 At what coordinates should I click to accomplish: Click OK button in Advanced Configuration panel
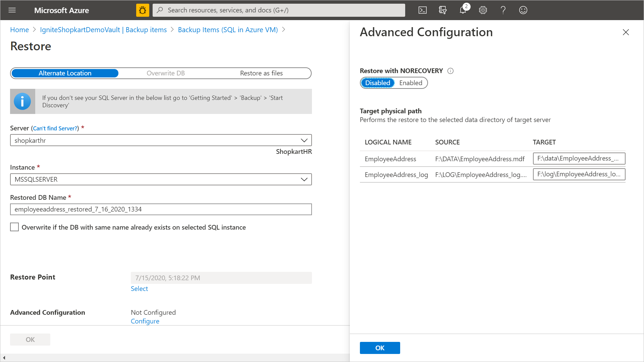click(x=380, y=347)
